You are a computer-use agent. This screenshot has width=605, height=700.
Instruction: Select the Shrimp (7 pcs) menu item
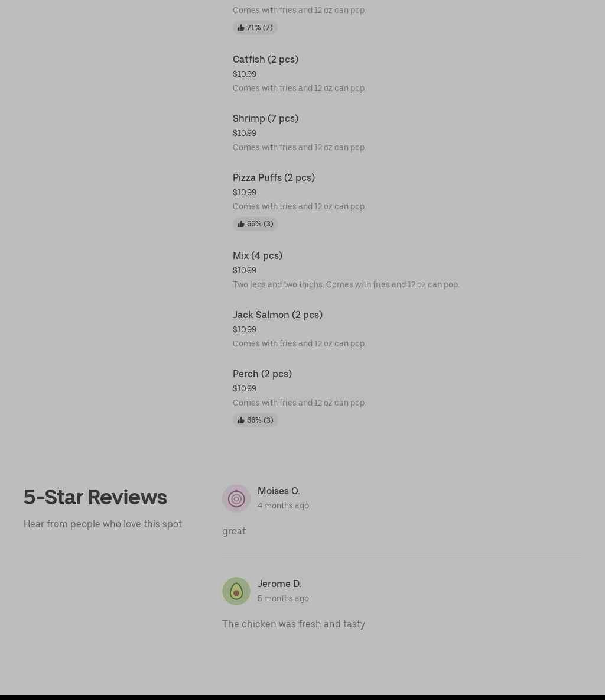point(265,118)
